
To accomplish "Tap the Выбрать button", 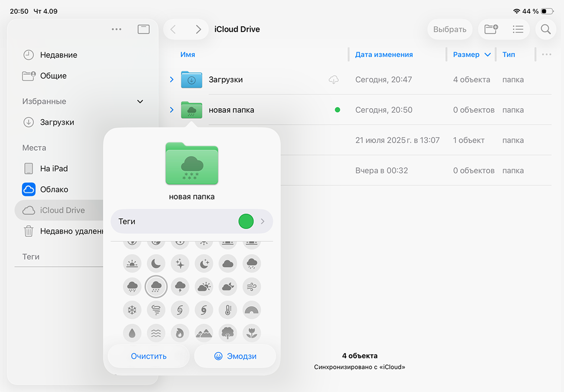I will [x=450, y=29].
